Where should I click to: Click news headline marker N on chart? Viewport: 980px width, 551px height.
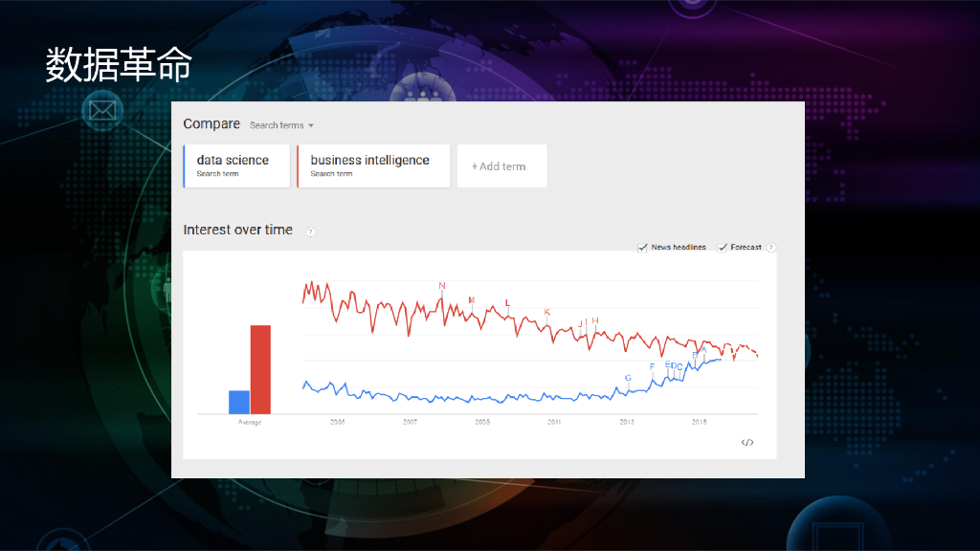(x=442, y=285)
